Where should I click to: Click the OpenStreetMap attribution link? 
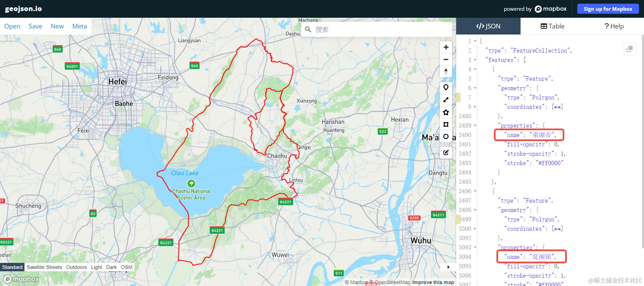coord(390,282)
